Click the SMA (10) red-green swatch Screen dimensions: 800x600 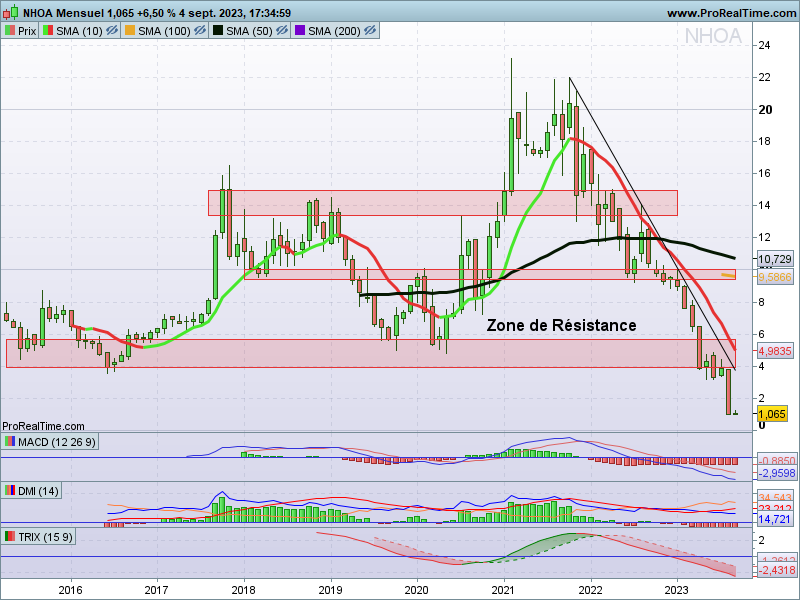(48, 31)
